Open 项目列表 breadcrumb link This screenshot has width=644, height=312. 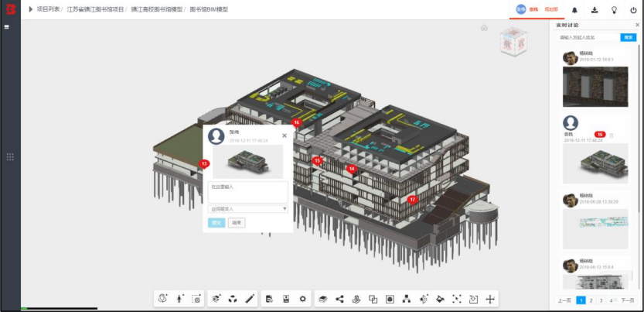coord(48,9)
